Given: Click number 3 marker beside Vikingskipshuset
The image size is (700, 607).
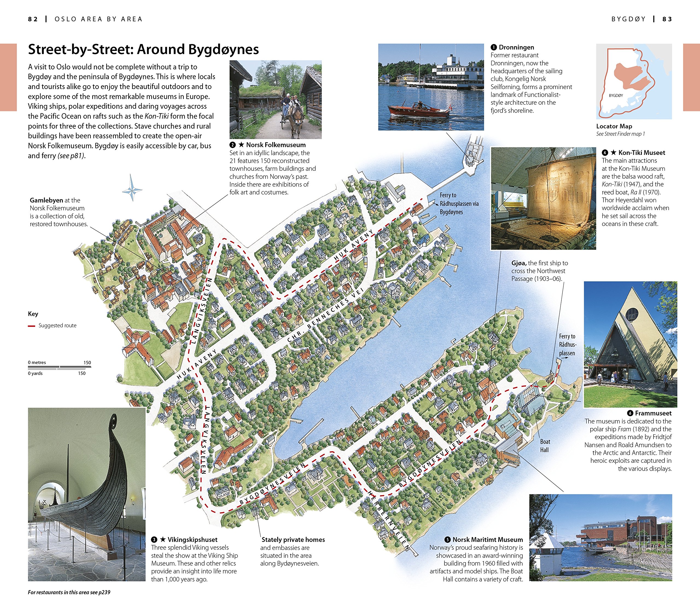Looking at the screenshot, I should [x=154, y=540].
